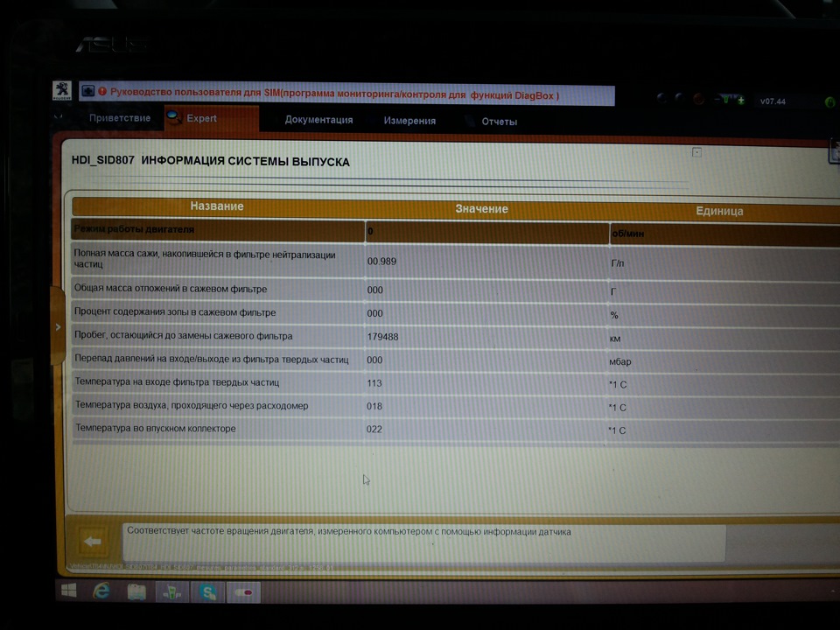840x630 pixels.
Task: Click the Значение column header
Action: pos(481,209)
